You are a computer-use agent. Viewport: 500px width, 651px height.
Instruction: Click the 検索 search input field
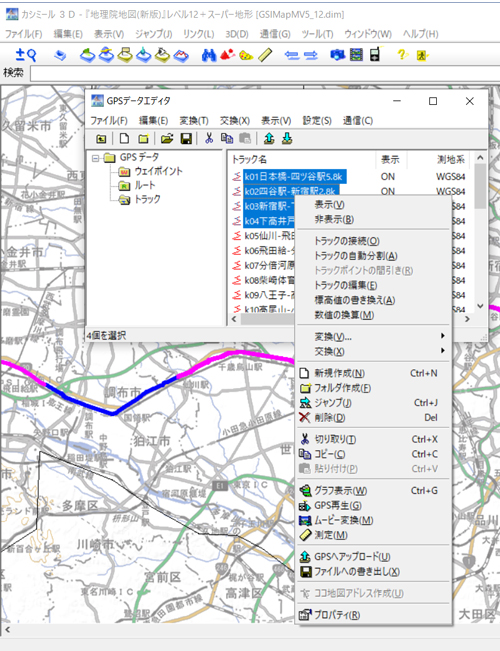(x=265, y=73)
